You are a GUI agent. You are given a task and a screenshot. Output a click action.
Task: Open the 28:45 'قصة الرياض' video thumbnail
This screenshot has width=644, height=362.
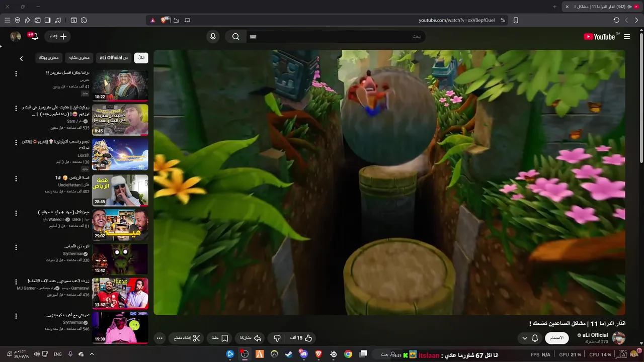pos(120,190)
